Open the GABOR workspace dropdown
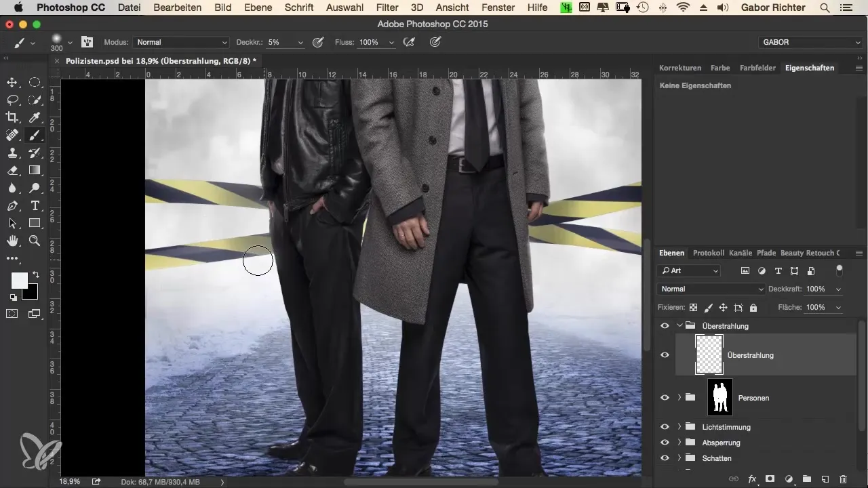Viewport: 868px width, 488px height. [809, 42]
